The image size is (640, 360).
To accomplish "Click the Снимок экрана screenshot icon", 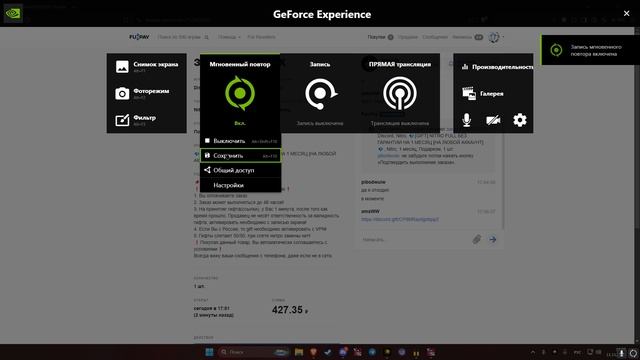I will 122,67.
